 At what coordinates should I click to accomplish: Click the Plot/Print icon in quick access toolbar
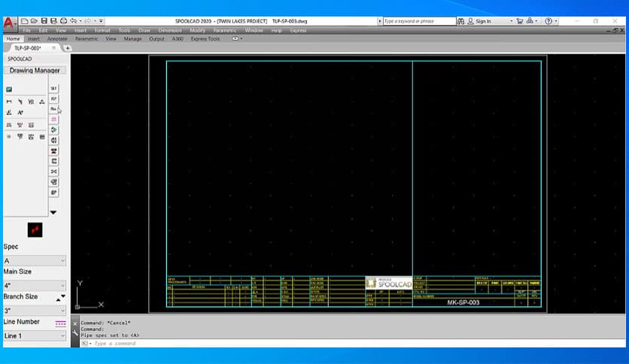click(63, 21)
